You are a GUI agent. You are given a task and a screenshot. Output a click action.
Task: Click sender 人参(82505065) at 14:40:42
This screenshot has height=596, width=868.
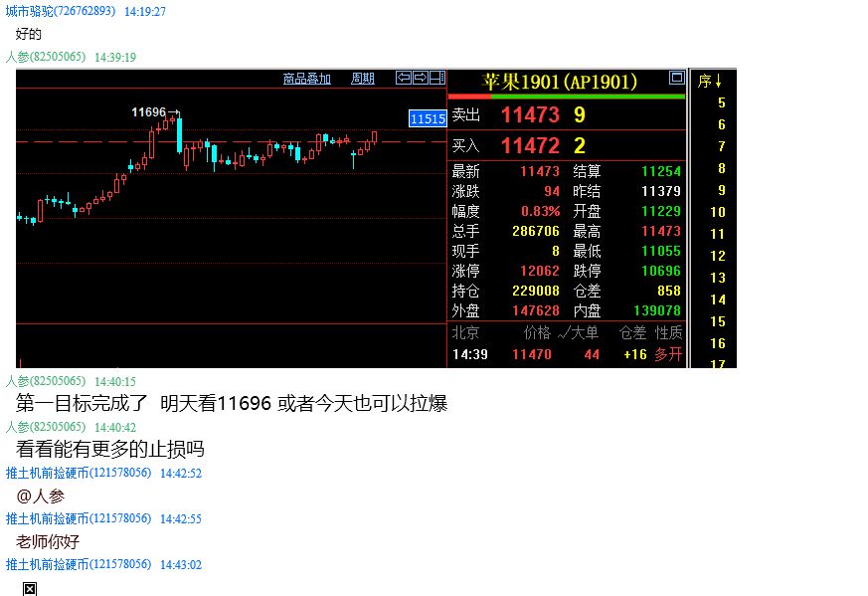[x=46, y=427]
